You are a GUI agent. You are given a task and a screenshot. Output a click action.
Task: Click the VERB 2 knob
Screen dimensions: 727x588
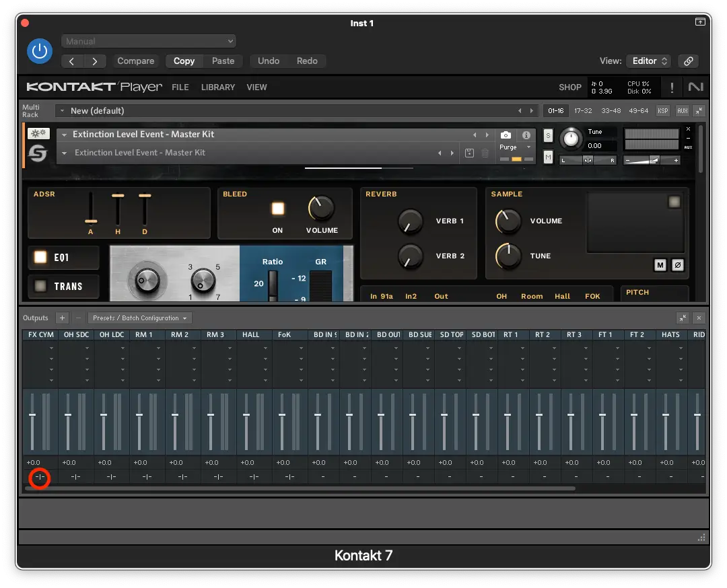tap(411, 256)
